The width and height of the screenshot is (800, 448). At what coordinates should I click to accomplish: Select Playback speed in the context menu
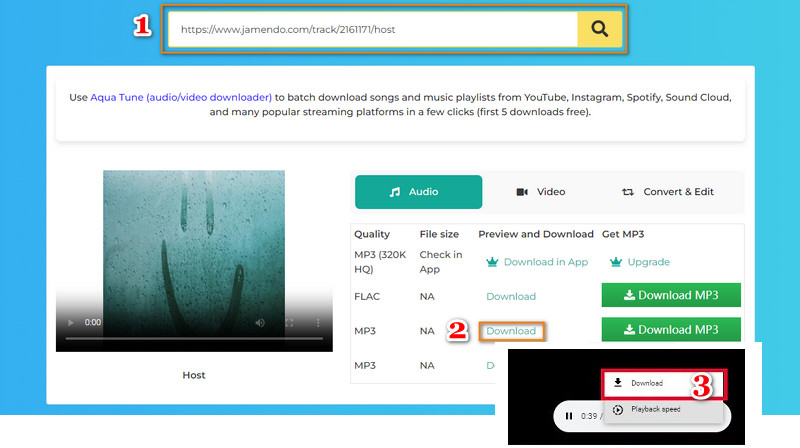663,409
